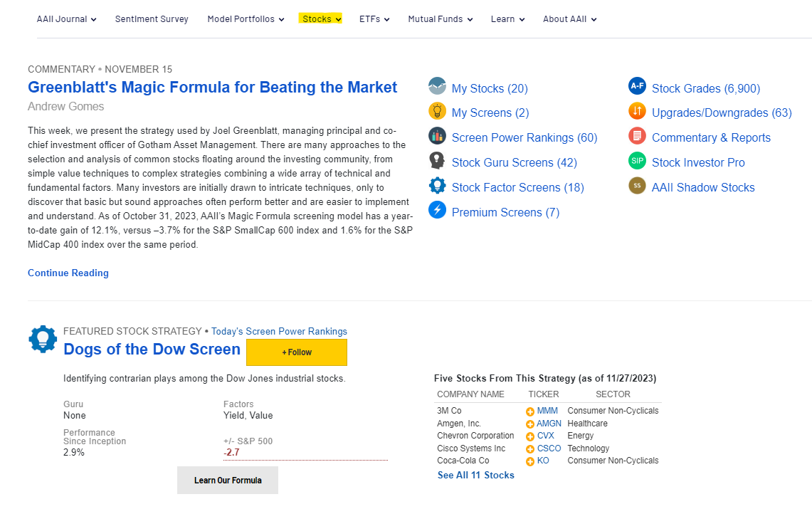Click the Chevron Corporation company name
This screenshot has width=812, height=509.
(475, 436)
